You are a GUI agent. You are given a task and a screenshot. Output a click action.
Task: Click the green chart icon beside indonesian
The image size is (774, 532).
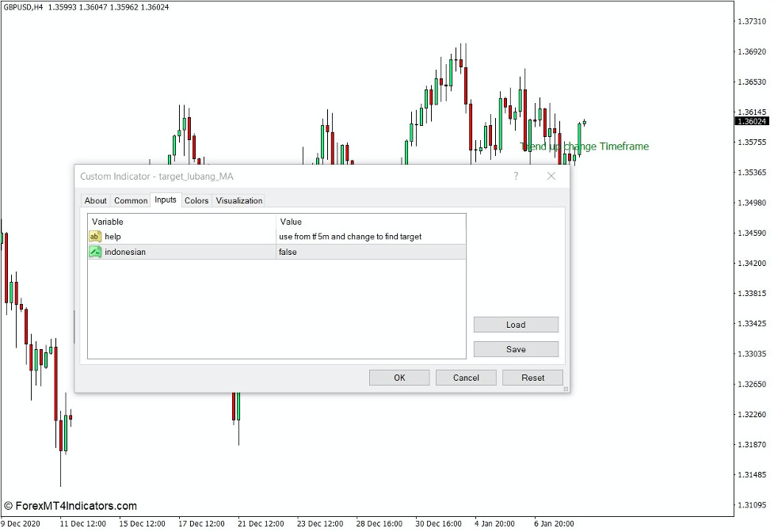(x=95, y=252)
